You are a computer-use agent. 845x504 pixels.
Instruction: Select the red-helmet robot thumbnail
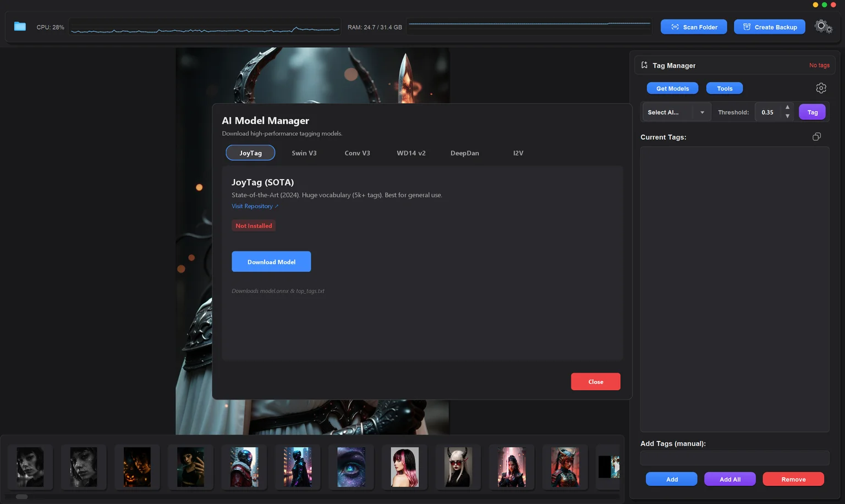tap(244, 467)
